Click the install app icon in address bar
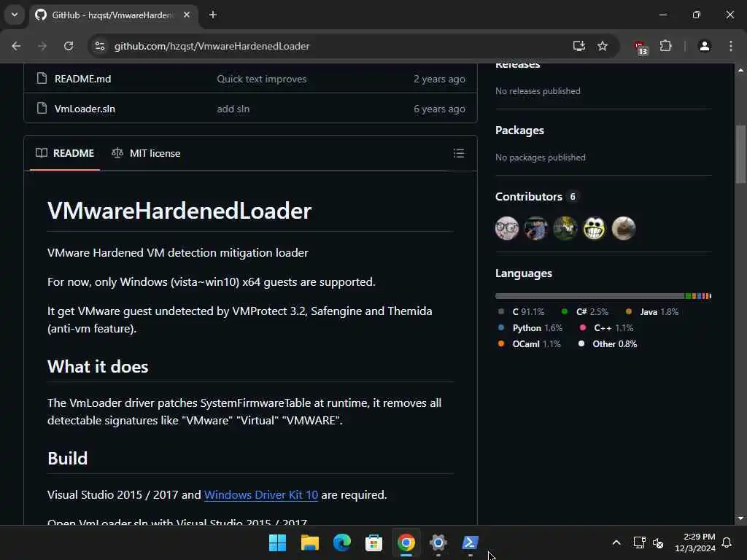The width and height of the screenshot is (747, 560). [578, 46]
